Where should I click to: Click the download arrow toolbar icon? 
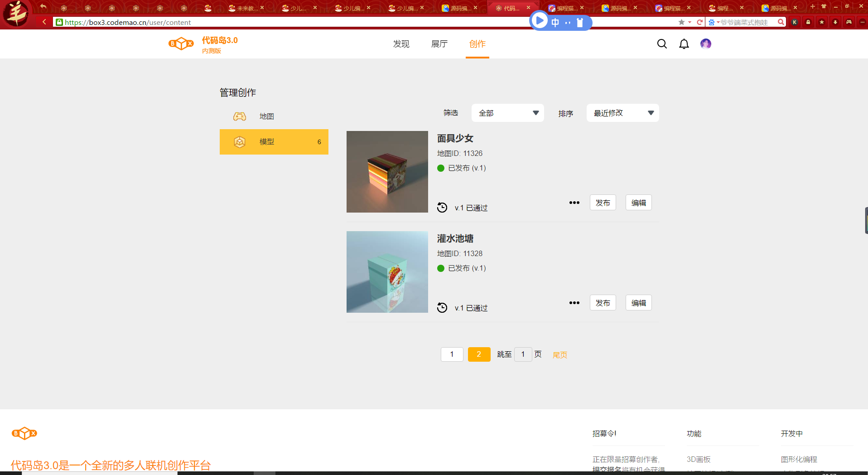click(x=835, y=22)
